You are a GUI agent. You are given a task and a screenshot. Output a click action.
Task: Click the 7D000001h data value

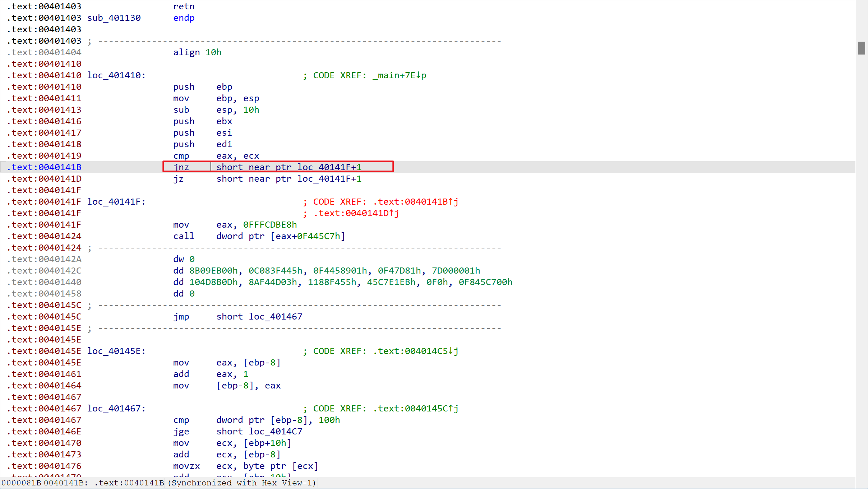456,271
